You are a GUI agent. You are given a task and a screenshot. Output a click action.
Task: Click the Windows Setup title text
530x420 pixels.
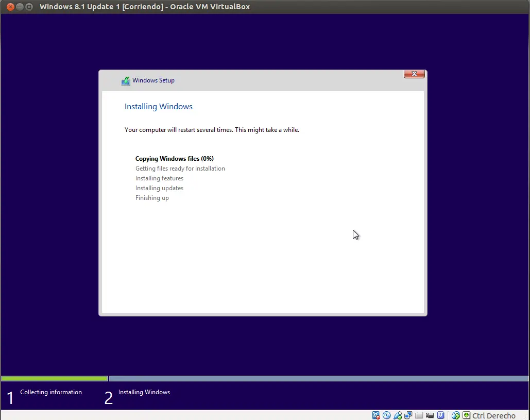coord(153,80)
